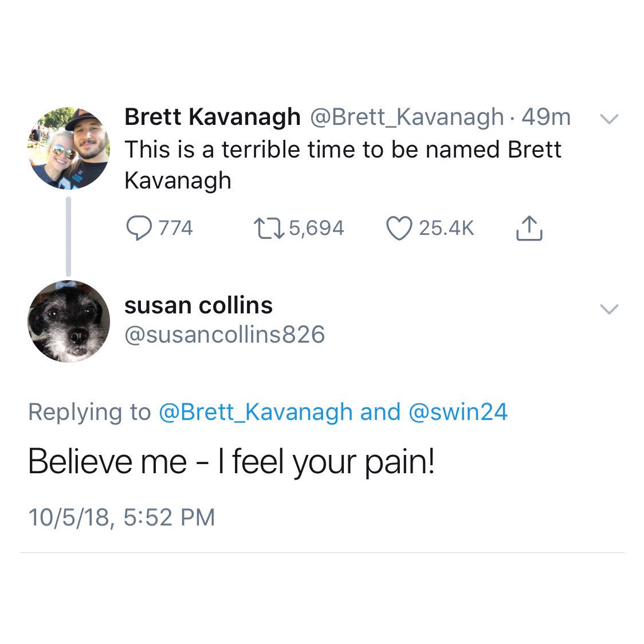The height and width of the screenshot is (644, 644).
Task: Expand options chevron on Brett's tweet
Action: pyautogui.click(x=608, y=119)
